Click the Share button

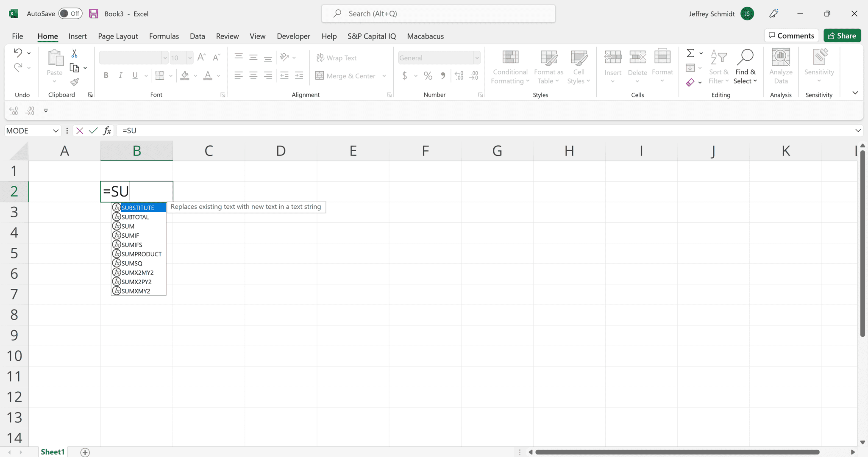point(842,35)
